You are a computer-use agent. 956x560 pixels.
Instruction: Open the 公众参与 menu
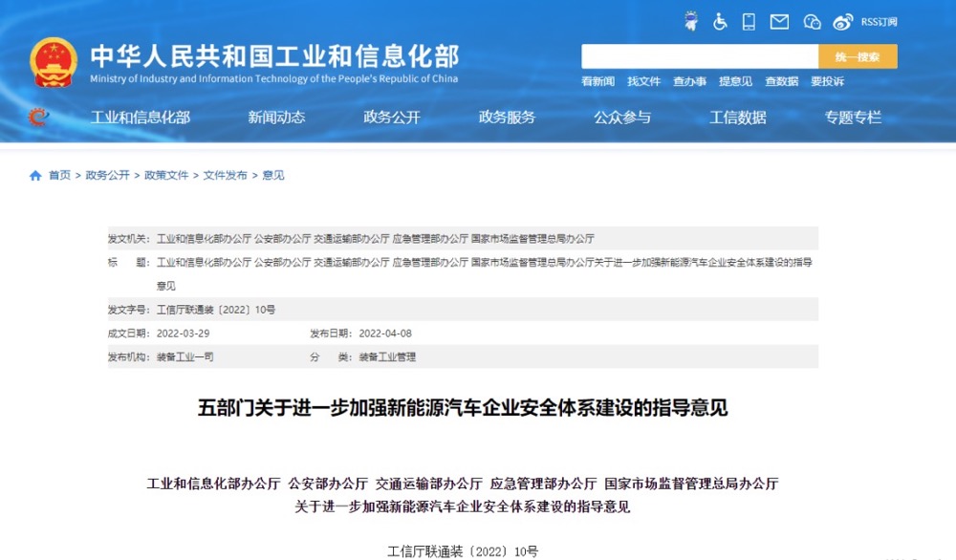(x=622, y=118)
